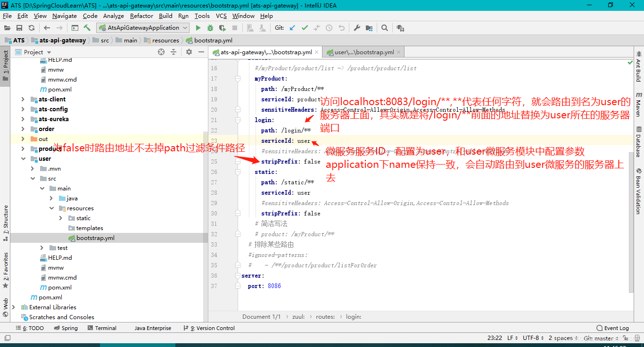
Task: Expand the ats-eureka module
Action: pyautogui.click(x=23, y=119)
